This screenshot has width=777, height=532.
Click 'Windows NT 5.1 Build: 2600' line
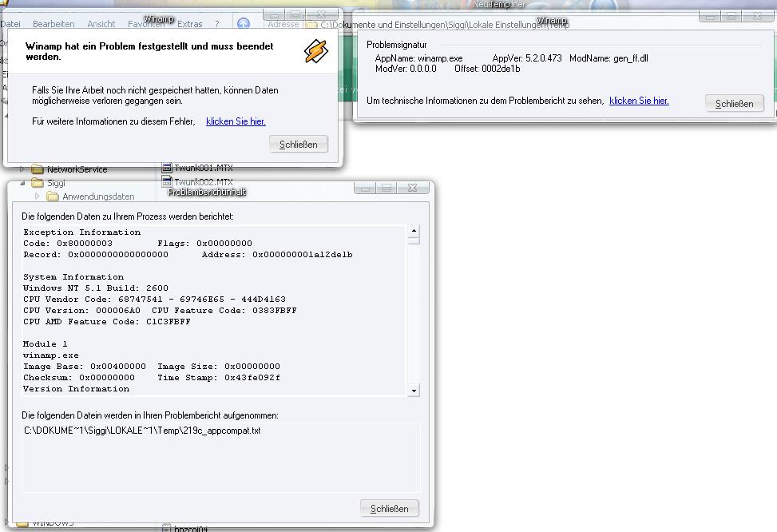96,288
